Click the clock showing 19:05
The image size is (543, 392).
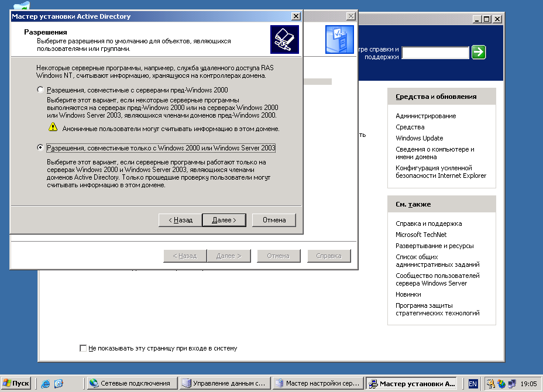pos(528,384)
